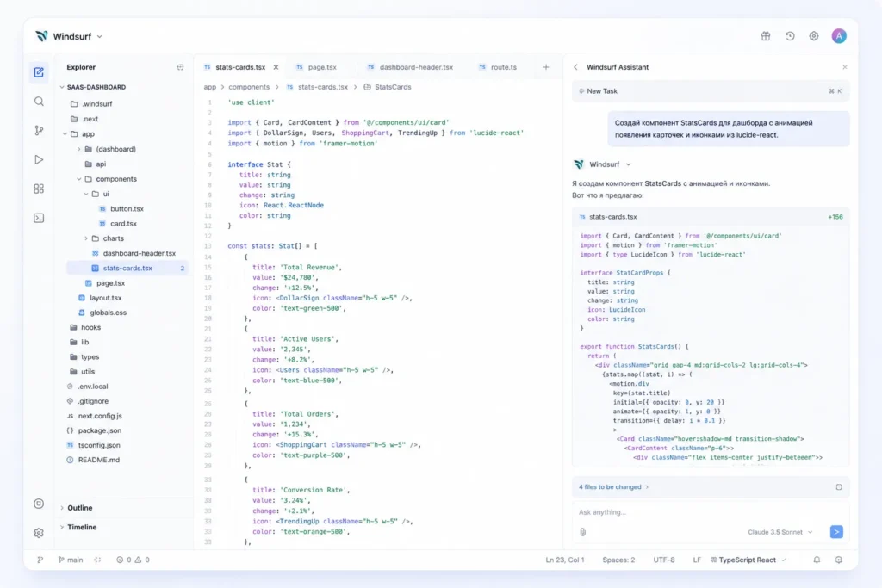Open the Windsurf app dropdown menu
882x588 pixels.
point(69,36)
